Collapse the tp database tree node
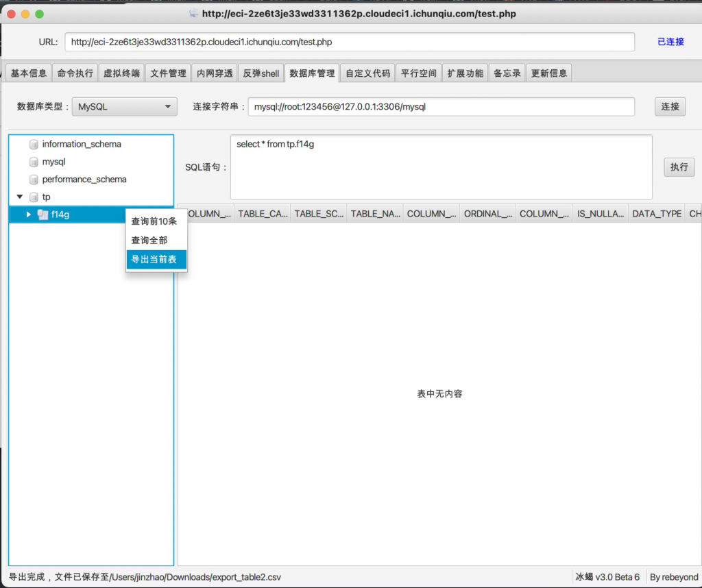Viewport: 702px width, 588px height. click(19, 197)
